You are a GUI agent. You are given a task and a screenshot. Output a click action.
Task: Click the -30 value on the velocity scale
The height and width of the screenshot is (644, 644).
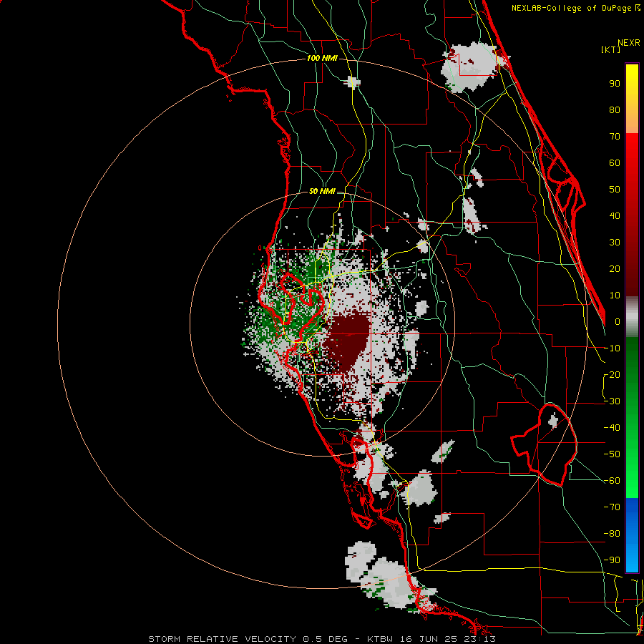click(x=612, y=401)
